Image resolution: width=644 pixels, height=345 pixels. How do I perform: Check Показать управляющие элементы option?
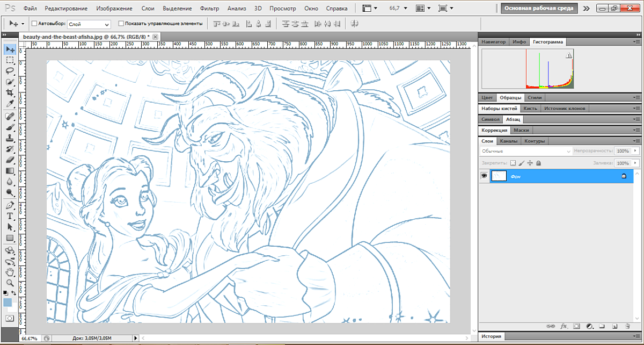[121, 24]
